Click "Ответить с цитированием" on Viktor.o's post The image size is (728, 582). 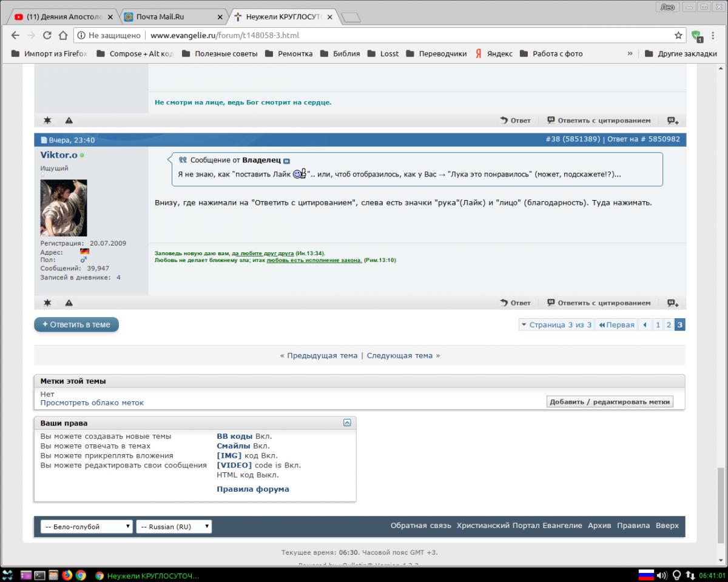pyautogui.click(x=599, y=303)
